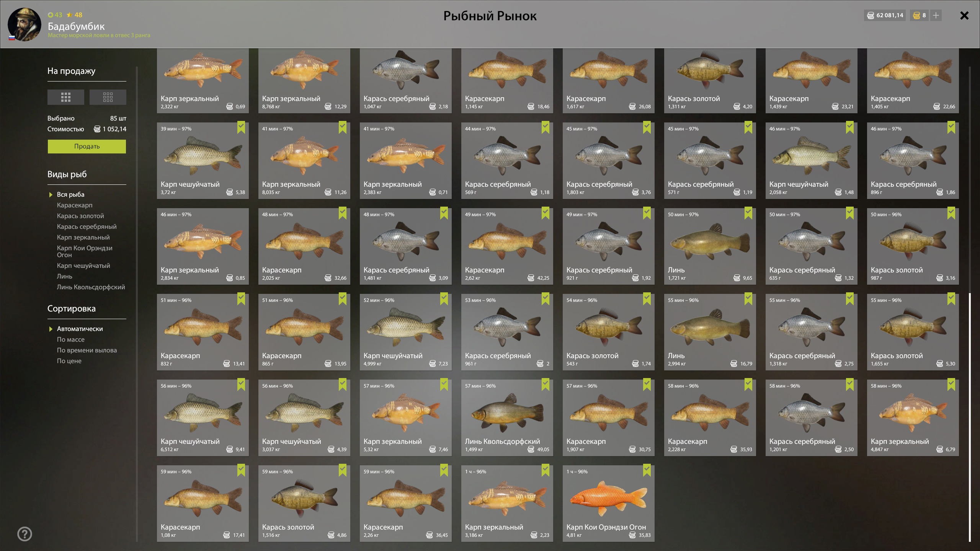
Task: Toggle bookmark on Карп чешуйчатый 6,512 кг
Action: click(241, 385)
